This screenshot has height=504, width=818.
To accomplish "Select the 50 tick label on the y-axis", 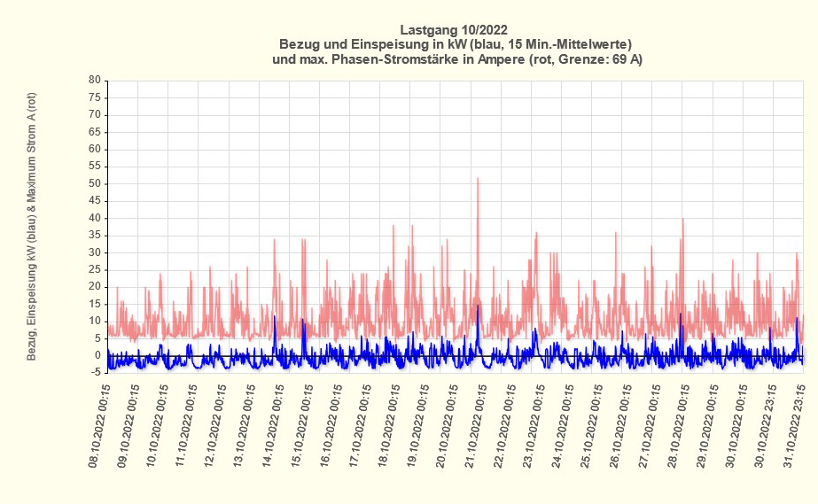I will [x=93, y=183].
